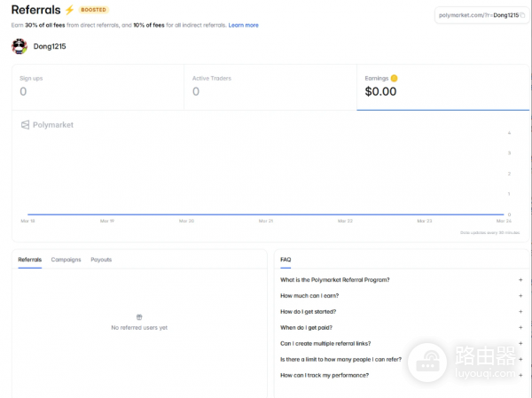The width and height of the screenshot is (532, 398).
Task: Expand the "How much can I earn?" question
Action: tap(520, 296)
